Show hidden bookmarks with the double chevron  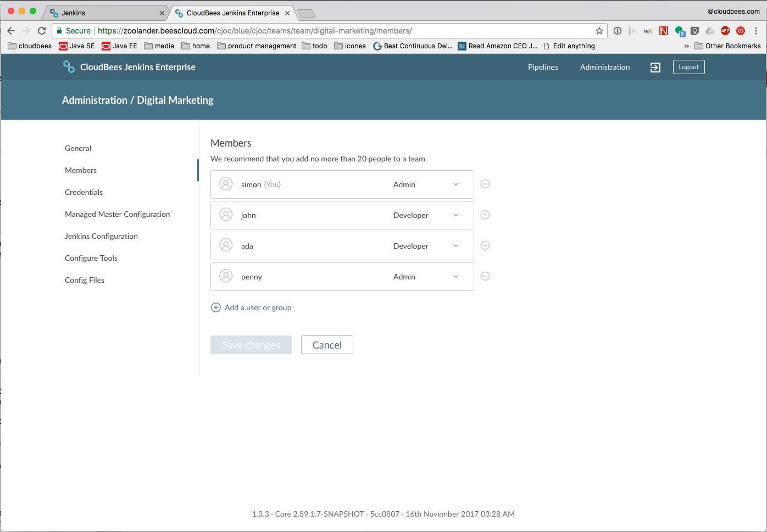(x=686, y=46)
